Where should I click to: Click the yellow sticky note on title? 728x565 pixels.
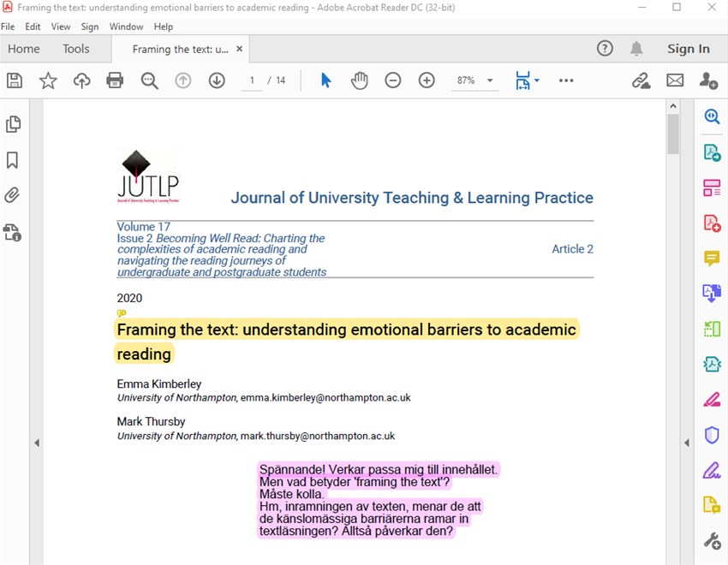coord(122,314)
